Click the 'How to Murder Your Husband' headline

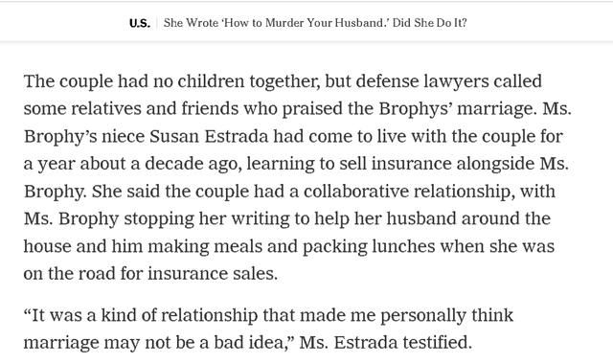[315, 23]
